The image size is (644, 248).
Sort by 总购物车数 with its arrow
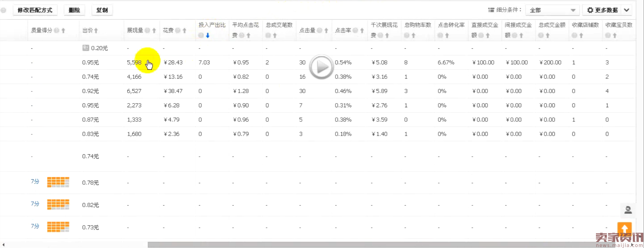click(414, 36)
